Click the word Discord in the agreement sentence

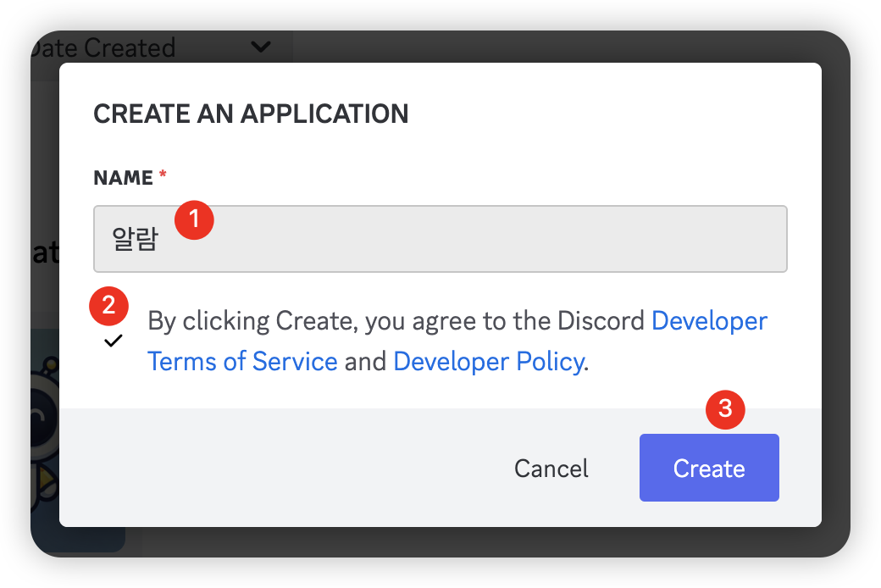pos(602,321)
